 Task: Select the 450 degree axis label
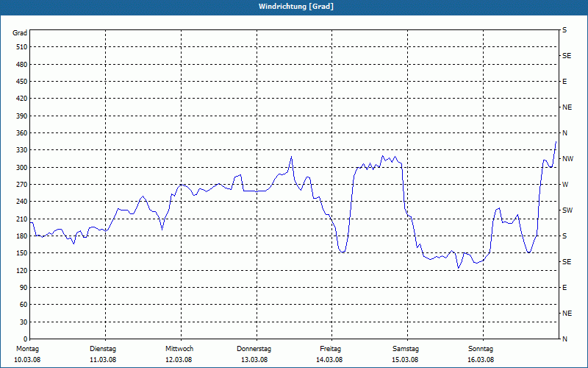point(21,82)
